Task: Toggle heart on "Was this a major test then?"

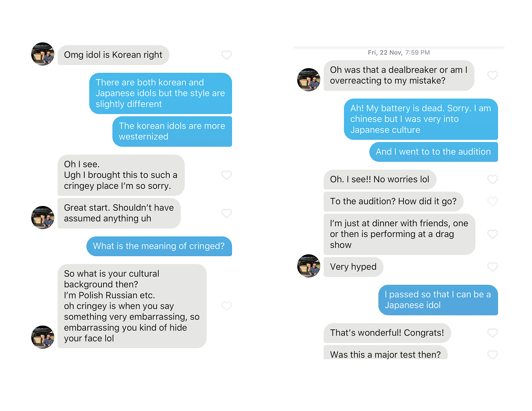Action: coord(493,354)
